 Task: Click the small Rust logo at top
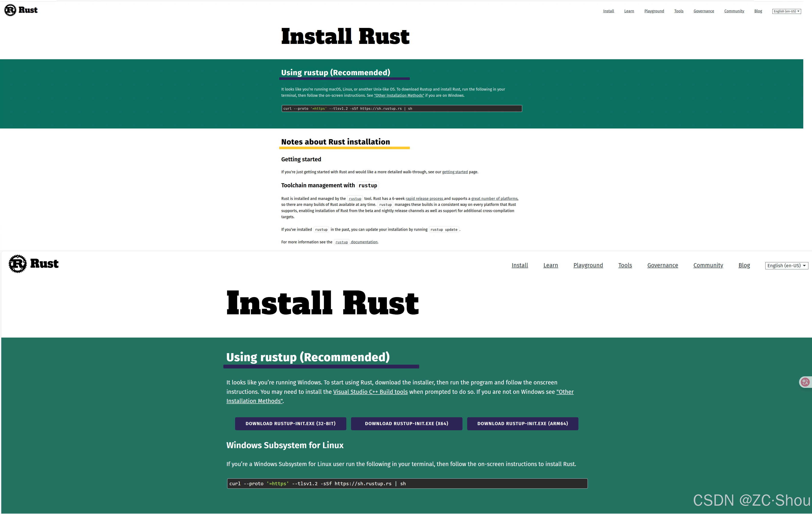tap(10, 10)
